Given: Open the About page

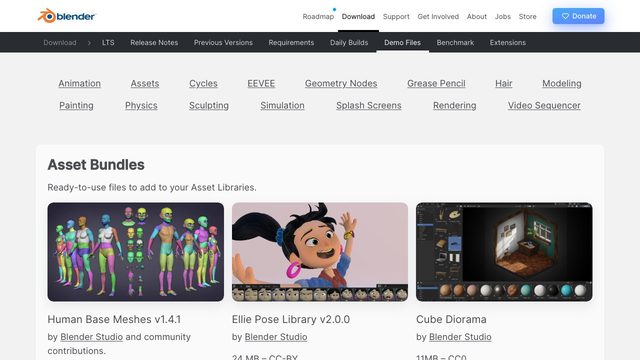Looking at the screenshot, I should coord(477,17).
